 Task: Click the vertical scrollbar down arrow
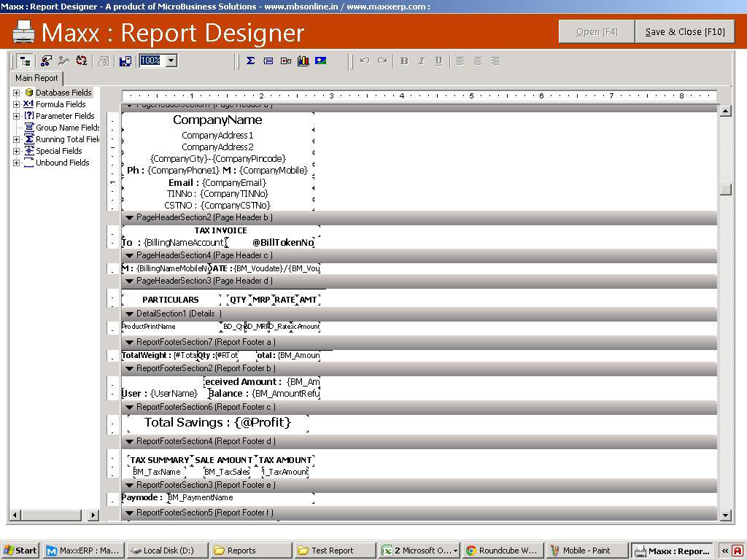click(725, 515)
